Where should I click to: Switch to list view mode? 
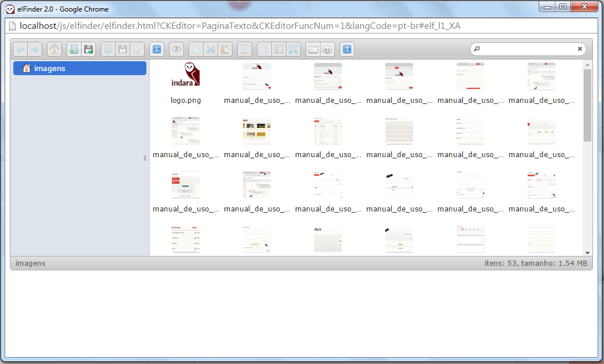point(312,49)
